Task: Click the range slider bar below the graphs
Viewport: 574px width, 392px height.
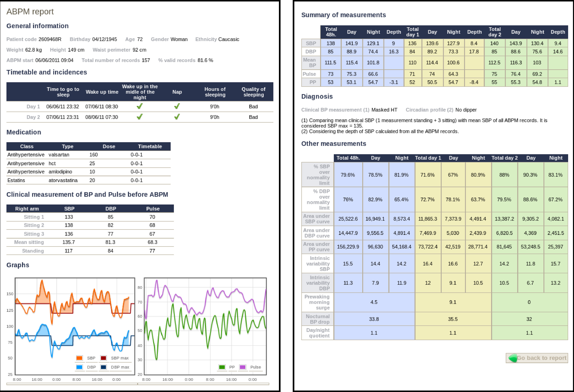Action: point(138,384)
